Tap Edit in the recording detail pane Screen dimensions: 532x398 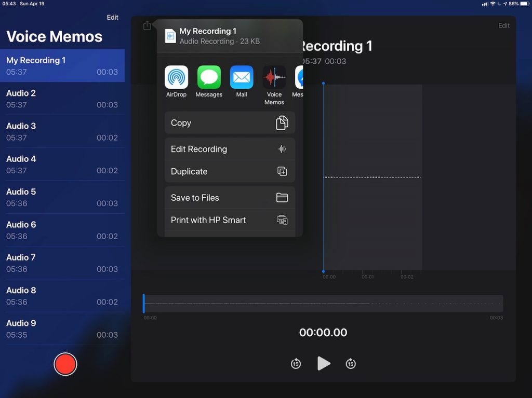tap(504, 25)
